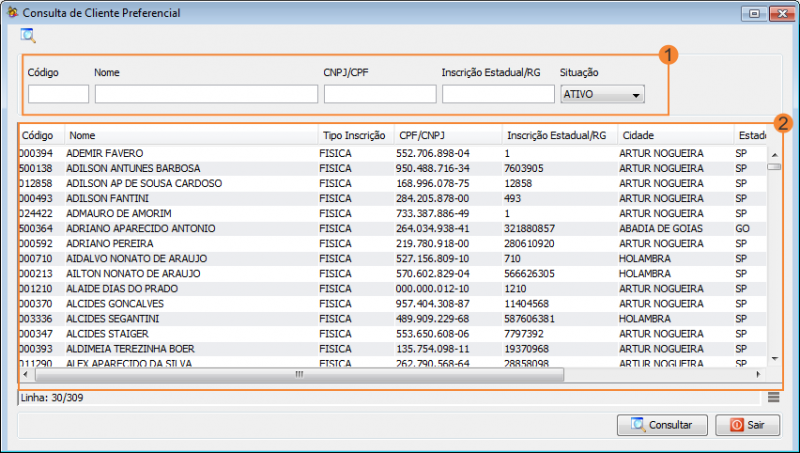The width and height of the screenshot is (800, 453).
Task: Click FISICA cell in ALCIDES STAIGER row
Action: [x=335, y=334]
